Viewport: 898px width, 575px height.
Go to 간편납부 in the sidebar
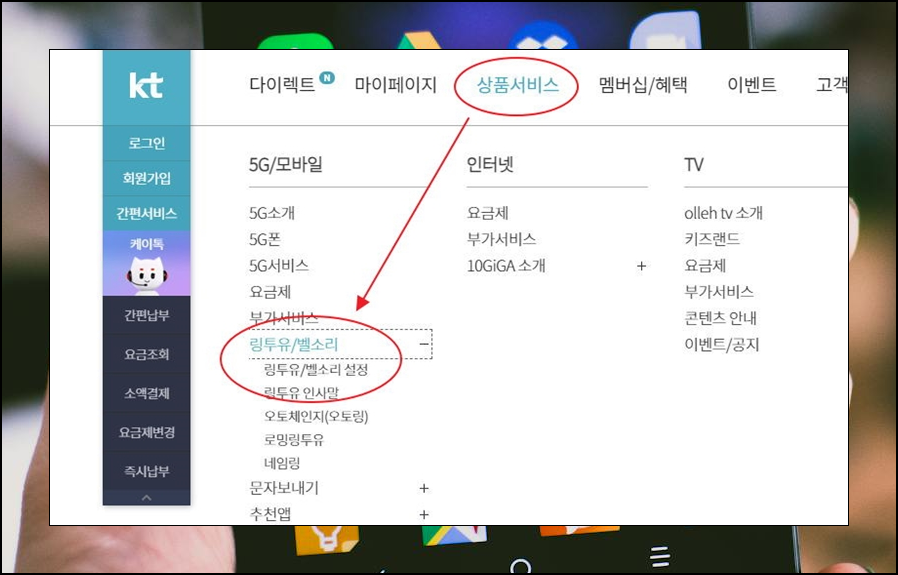pyautogui.click(x=147, y=315)
